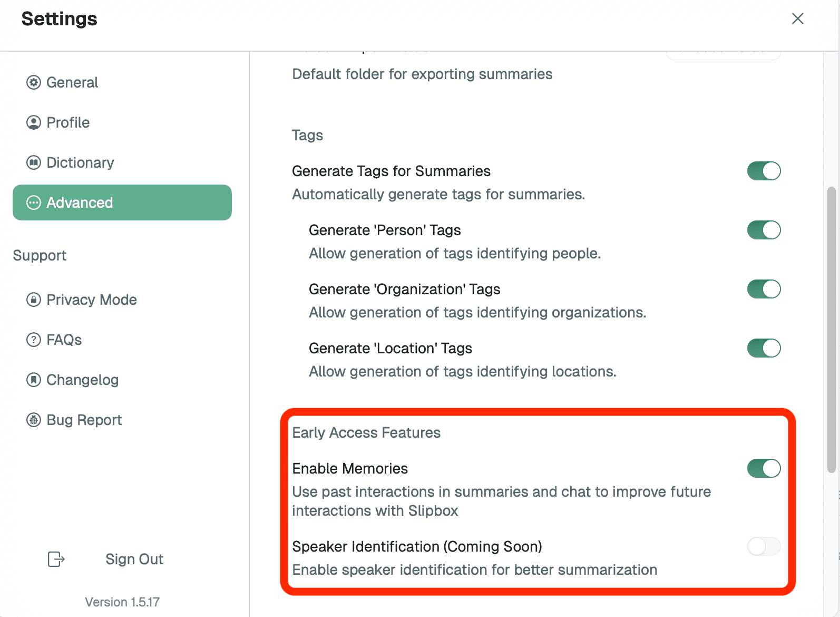Click the Bug Report bug icon
840x617 pixels.
(33, 420)
